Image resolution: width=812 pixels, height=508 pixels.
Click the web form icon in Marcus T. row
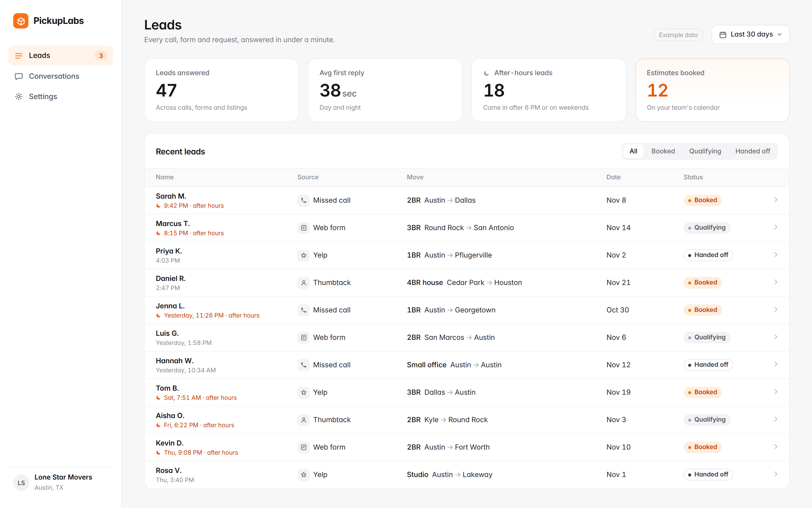pyautogui.click(x=303, y=228)
